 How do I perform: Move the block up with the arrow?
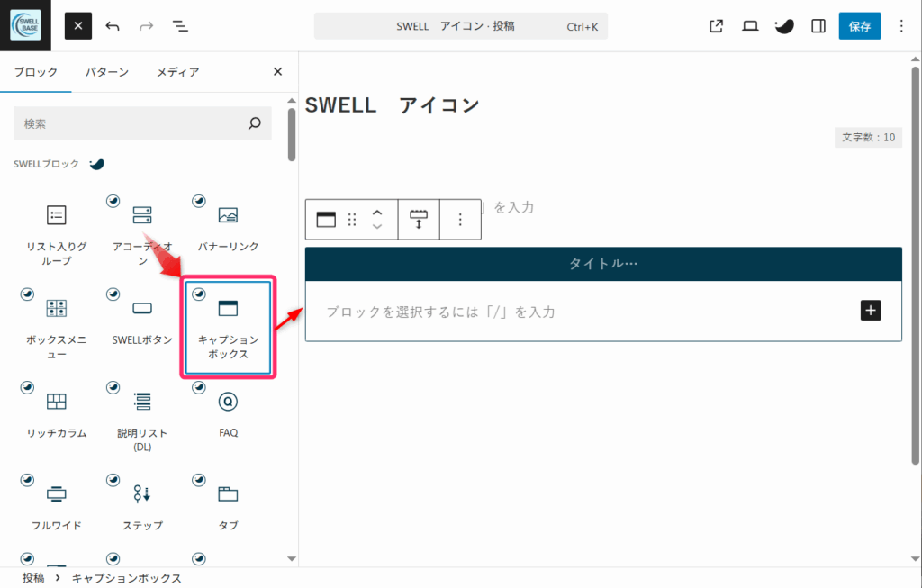[x=377, y=213]
